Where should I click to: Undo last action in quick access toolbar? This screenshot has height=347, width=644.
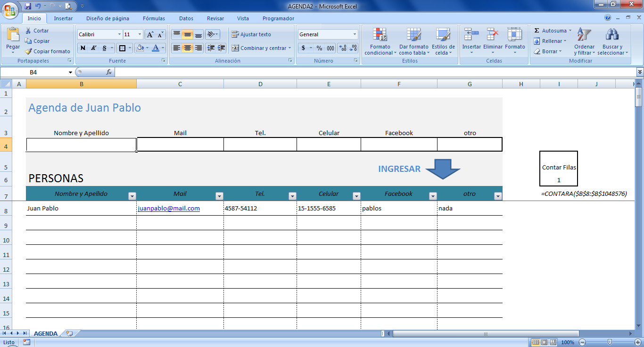(39, 6)
